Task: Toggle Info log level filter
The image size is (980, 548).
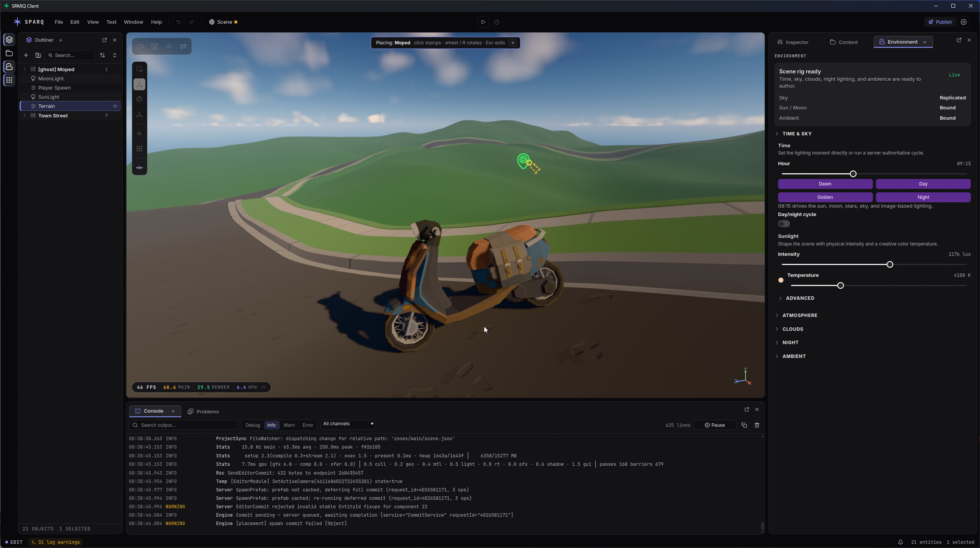Action: (271, 425)
